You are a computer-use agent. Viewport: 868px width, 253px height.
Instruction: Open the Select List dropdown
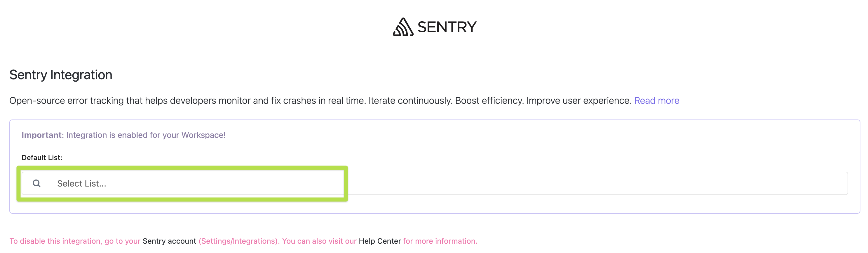pyautogui.click(x=435, y=183)
